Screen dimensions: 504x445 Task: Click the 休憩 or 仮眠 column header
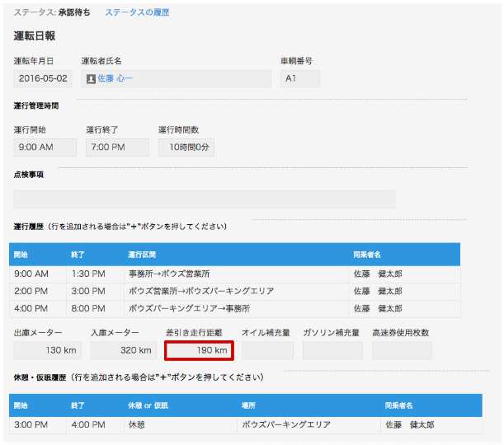148,405
